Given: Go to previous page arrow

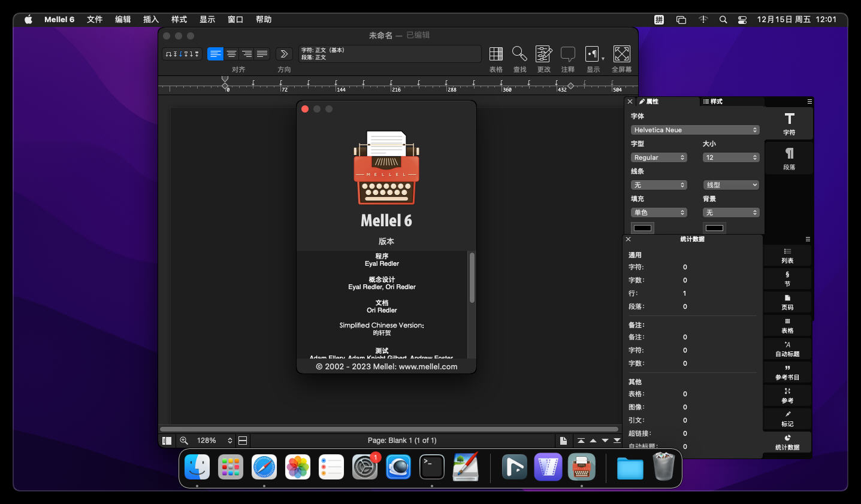Looking at the screenshot, I should coord(593,441).
